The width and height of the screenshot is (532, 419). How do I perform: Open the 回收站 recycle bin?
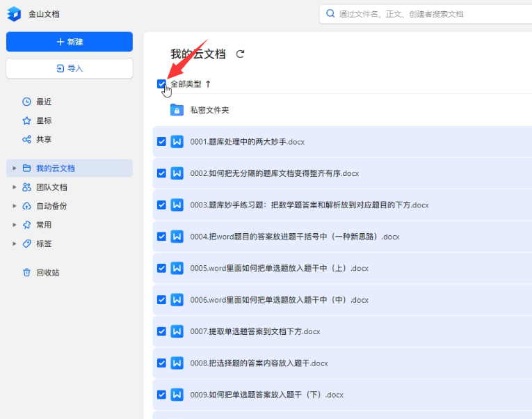(48, 273)
